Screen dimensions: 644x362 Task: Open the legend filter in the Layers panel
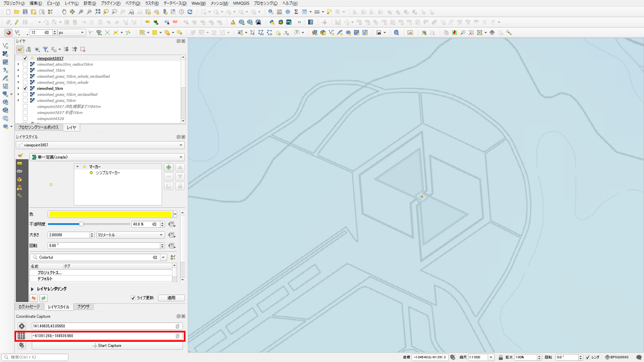click(45, 49)
